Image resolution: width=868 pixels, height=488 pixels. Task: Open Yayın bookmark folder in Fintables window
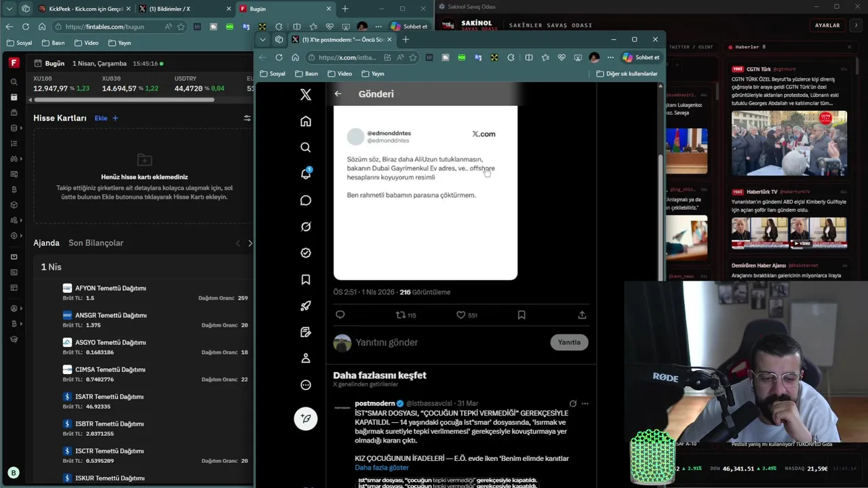point(119,43)
